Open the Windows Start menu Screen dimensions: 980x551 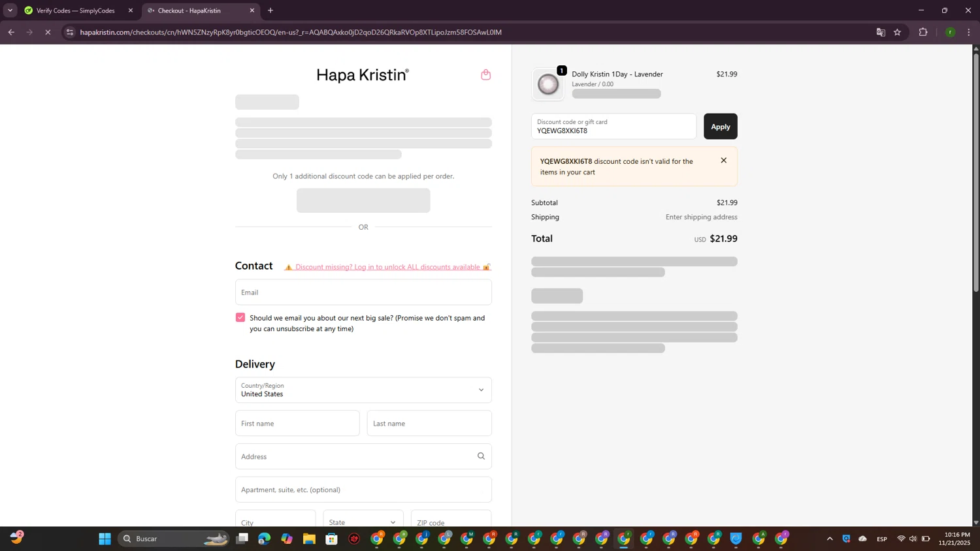tap(105, 539)
